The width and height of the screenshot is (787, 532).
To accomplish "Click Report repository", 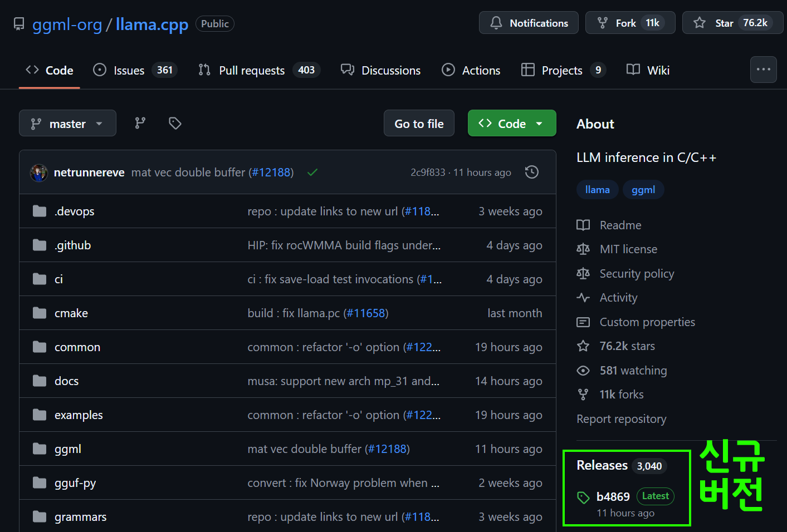I will [621, 419].
